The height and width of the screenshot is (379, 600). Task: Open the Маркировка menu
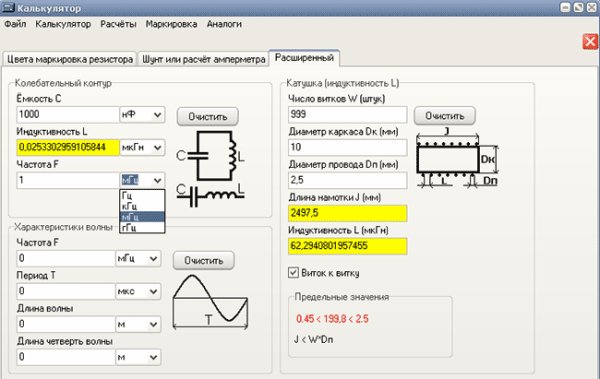pyautogui.click(x=171, y=24)
